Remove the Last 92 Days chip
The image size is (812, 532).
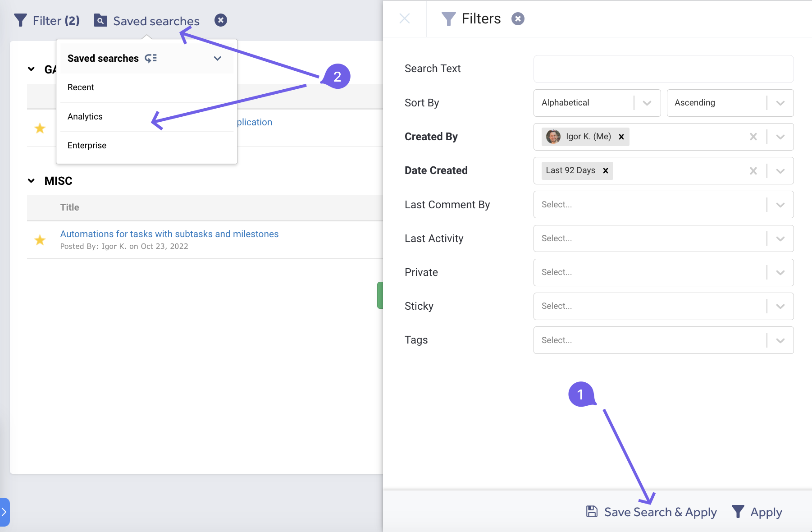(x=606, y=170)
